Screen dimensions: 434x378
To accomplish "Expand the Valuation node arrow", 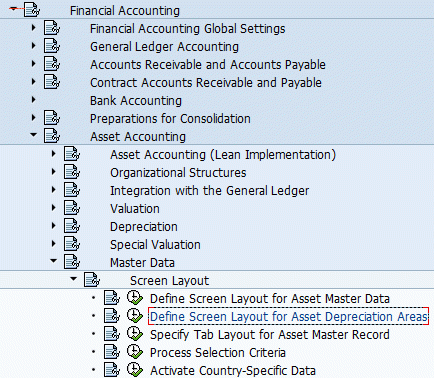I will click(x=54, y=207).
